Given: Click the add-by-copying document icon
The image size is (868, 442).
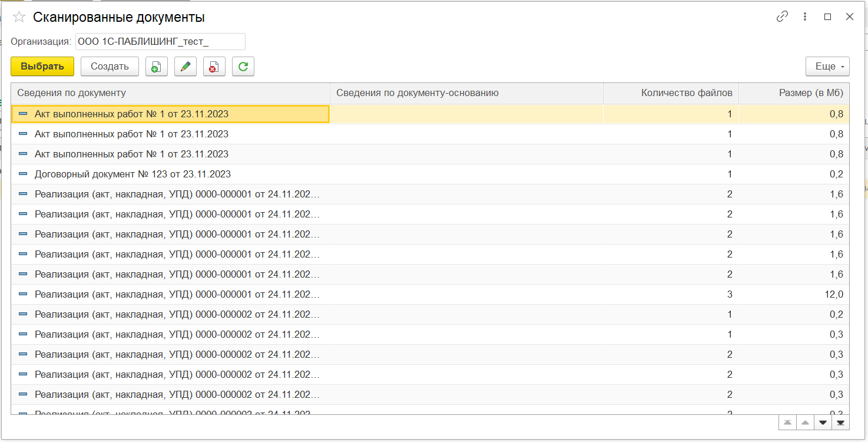Looking at the screenshot, I should click(x=157, y=67).
